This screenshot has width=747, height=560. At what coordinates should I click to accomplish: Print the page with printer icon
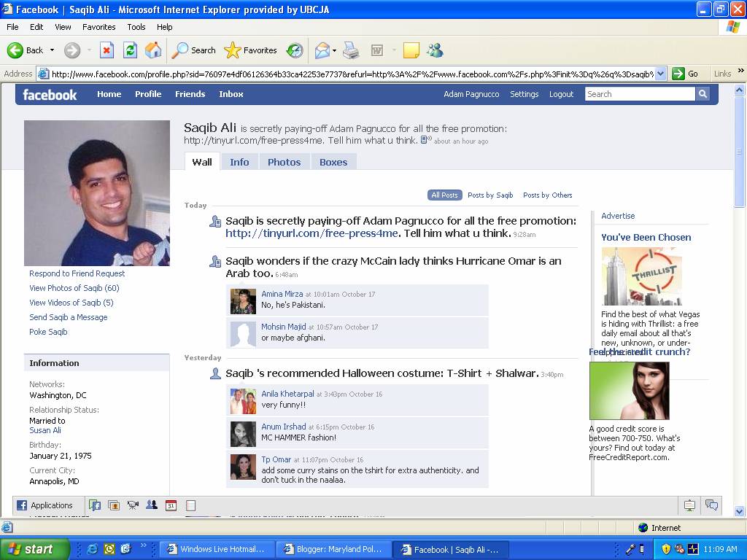point(351,50)
